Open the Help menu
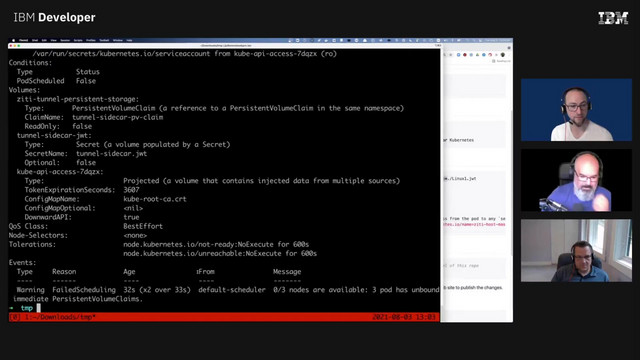Screen dimensions: 640x360 tap(129, 40)
